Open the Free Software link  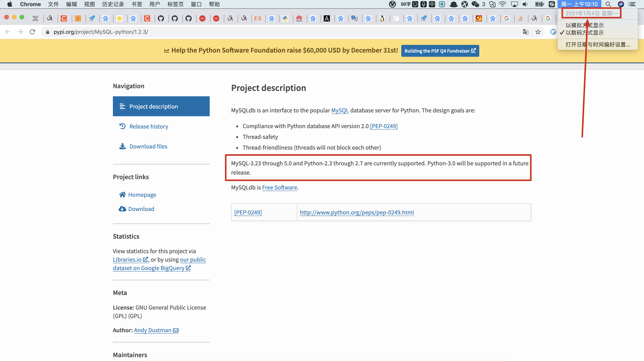pyautogui.click(x=280, y=187)
